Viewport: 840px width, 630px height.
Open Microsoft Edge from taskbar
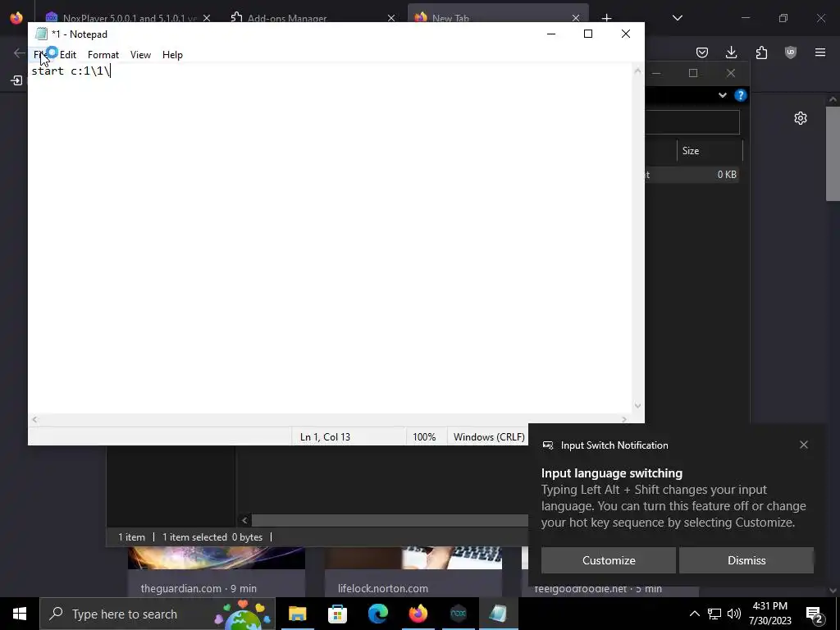[377, 614]
